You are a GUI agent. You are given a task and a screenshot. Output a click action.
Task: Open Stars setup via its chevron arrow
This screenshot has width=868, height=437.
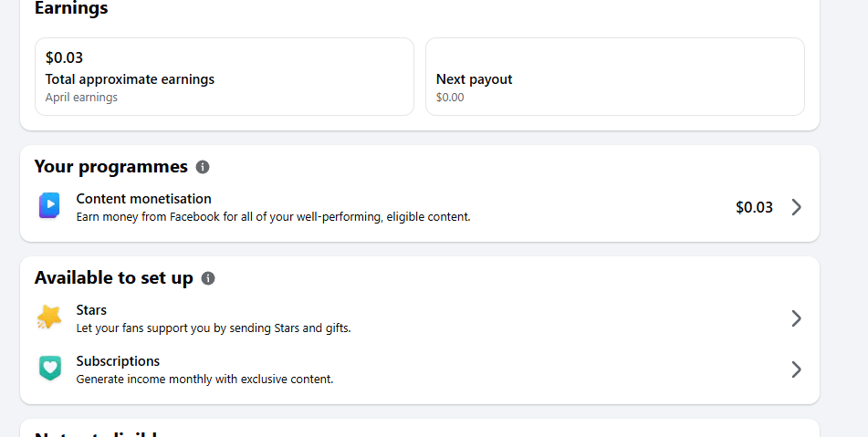pos(796,318)
